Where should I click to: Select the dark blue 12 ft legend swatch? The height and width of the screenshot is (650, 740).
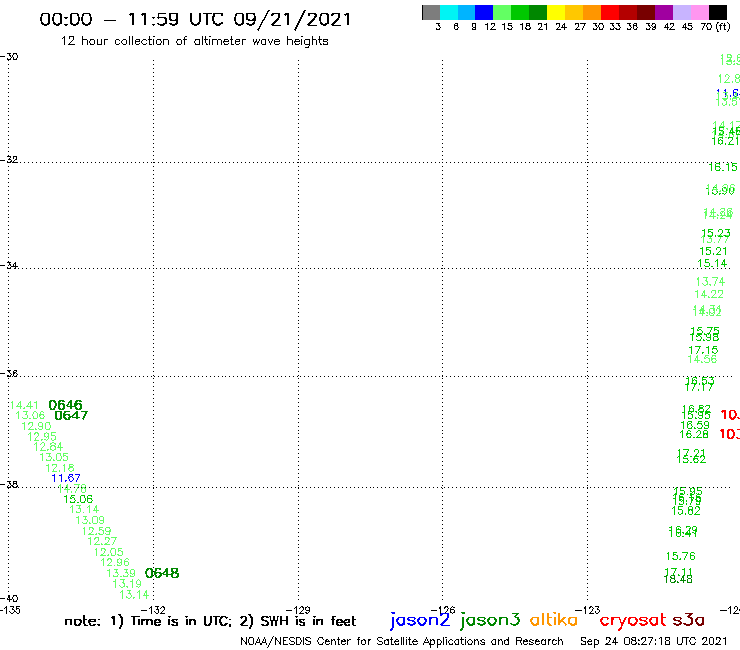coord(485,12)
